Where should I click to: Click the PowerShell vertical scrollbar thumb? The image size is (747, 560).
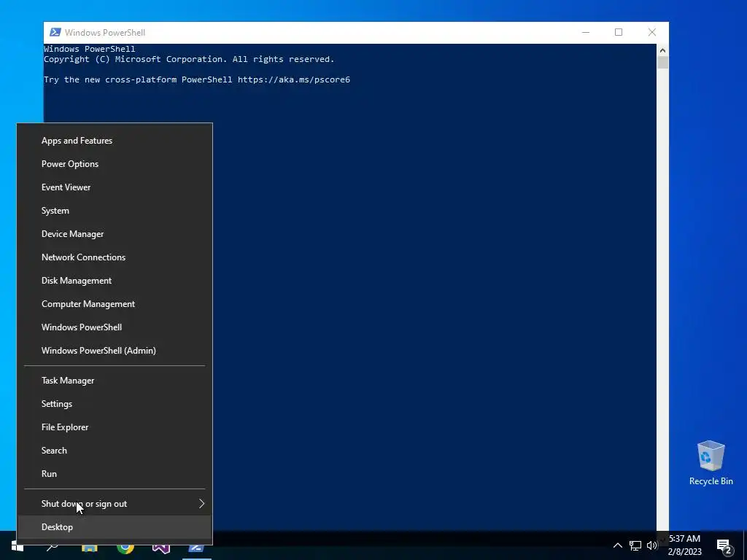click(662, 63)
